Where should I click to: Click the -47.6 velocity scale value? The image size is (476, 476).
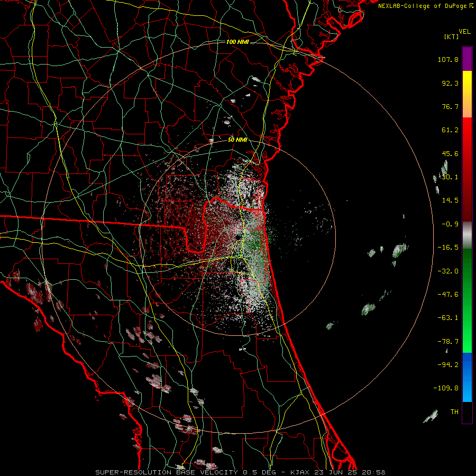click(448, 295)
